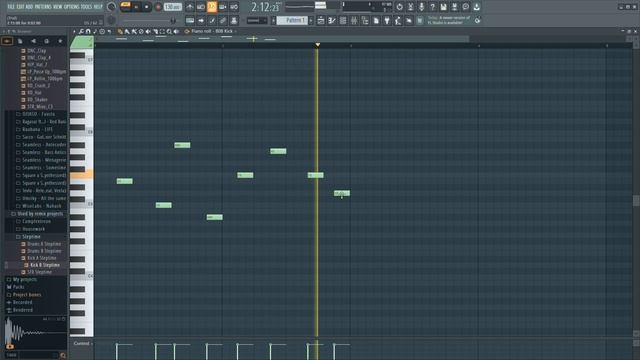
Task: Open the Pattern 1 selector
Action: 292,20
